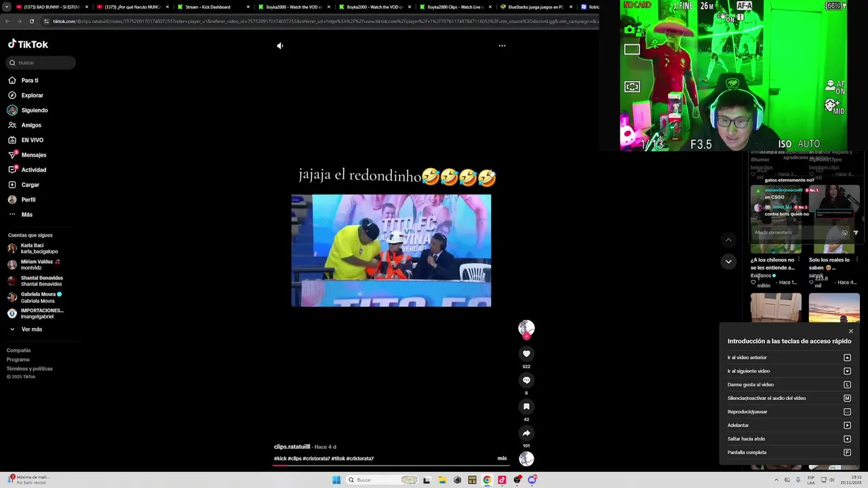This screenshot has width=868, height=488.
Task: Click the F key icon for Pantalla completa
Action: [x=847, y=452]
